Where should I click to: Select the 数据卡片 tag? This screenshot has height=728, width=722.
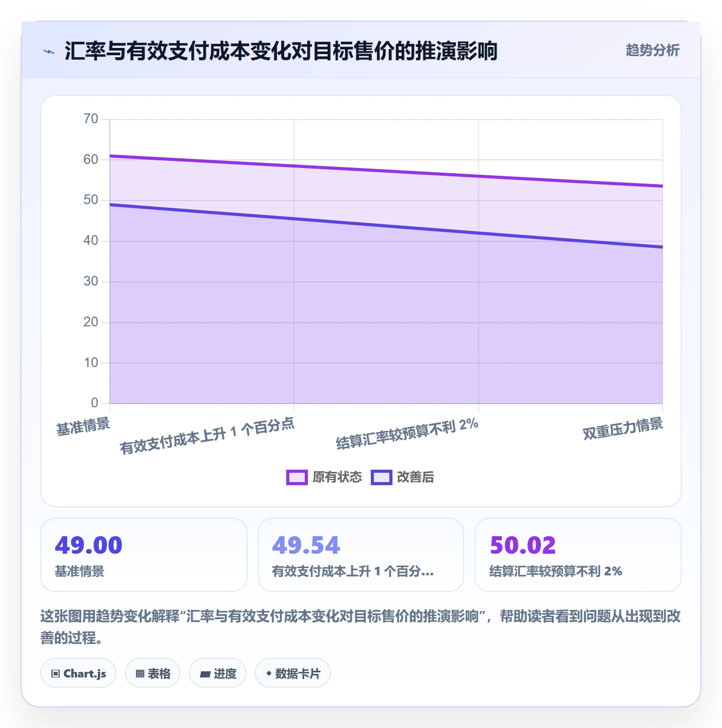(x=292, y=673)
